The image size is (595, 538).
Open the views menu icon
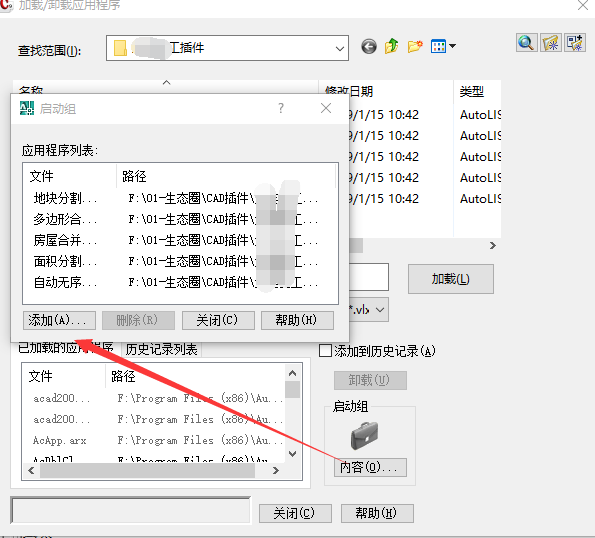coord(443,47)
